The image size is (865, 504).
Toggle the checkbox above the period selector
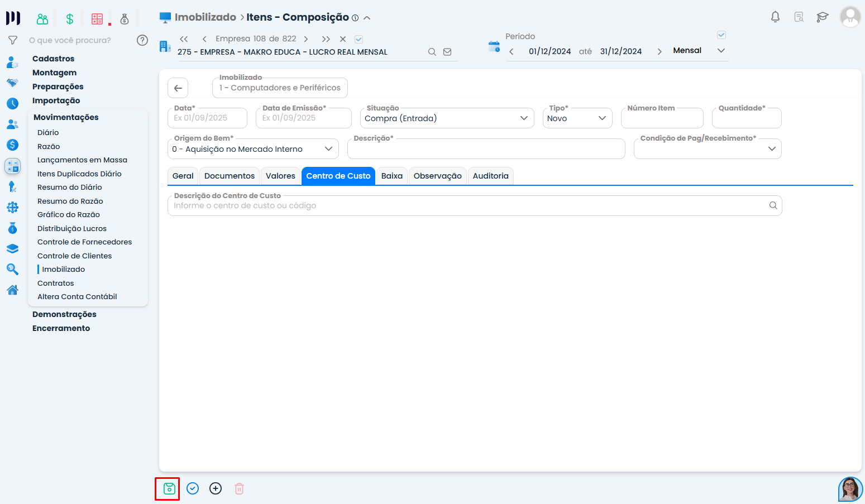pyautogui.click(x=721, y=35)
